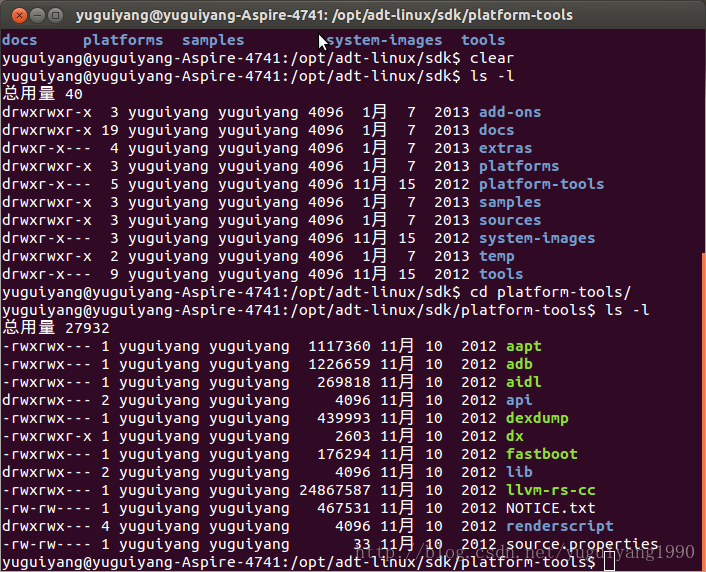The width and height of the screenshot is (706, 572).
Task: Click 'NOTICE.txt' file name
Action: tap(550, 508)
